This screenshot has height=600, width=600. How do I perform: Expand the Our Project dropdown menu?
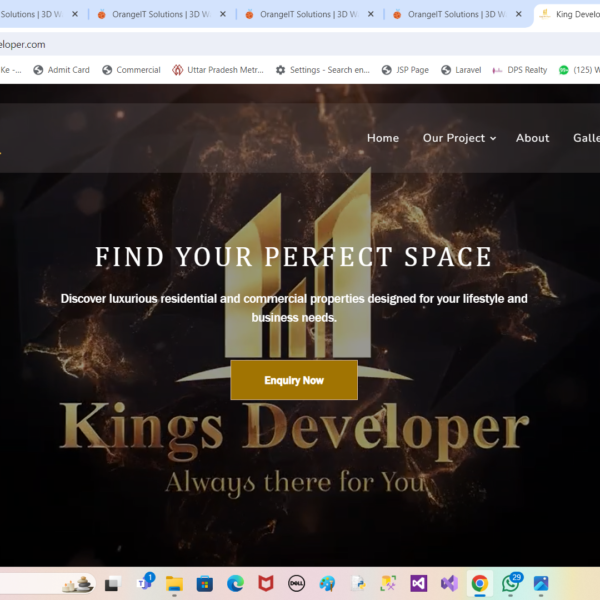tap(458, 138)
